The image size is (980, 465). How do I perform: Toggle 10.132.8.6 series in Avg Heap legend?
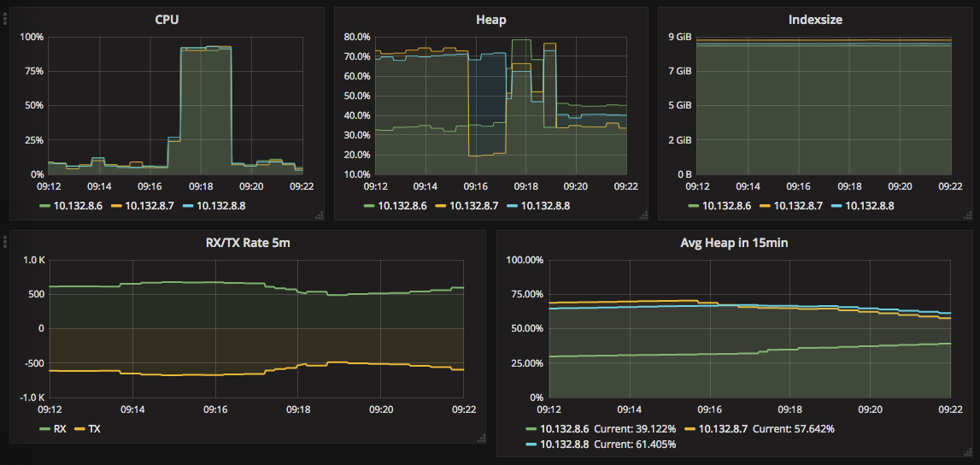tap(565, 429)
